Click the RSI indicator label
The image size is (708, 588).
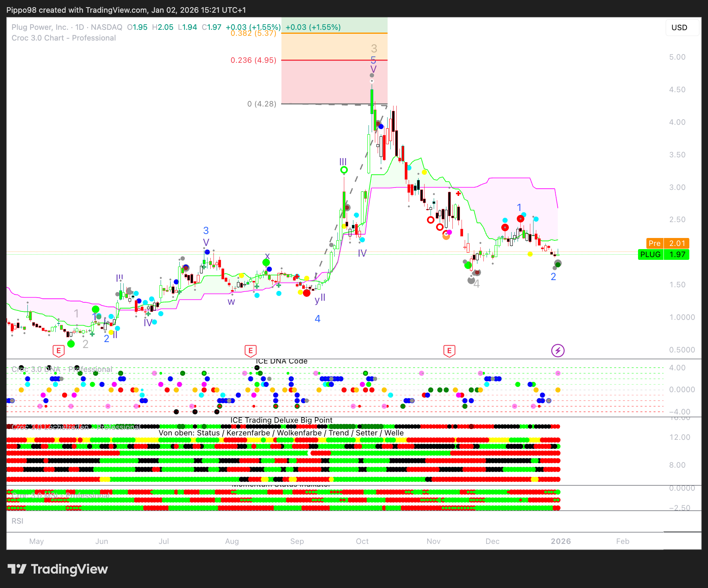17,521
